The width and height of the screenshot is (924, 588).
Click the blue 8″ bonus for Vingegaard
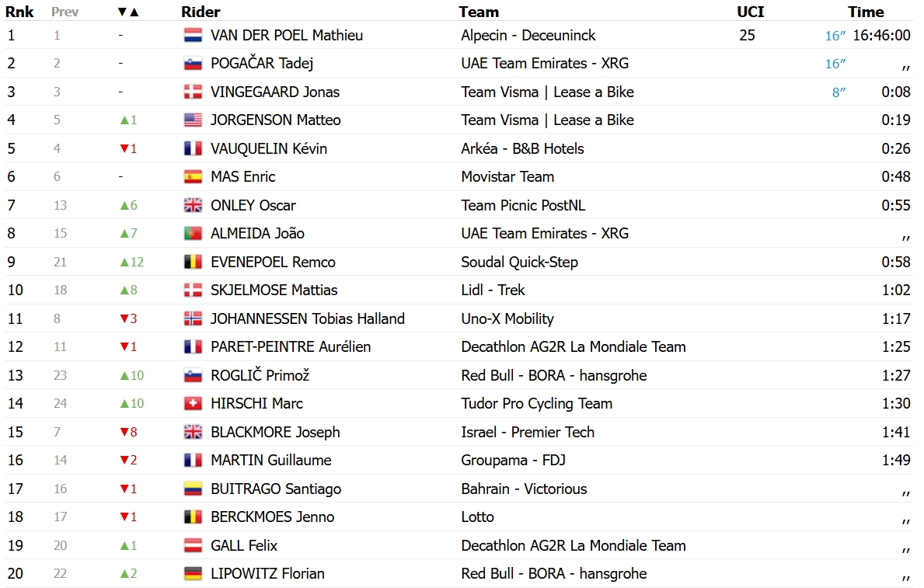(x=839, y=92)
